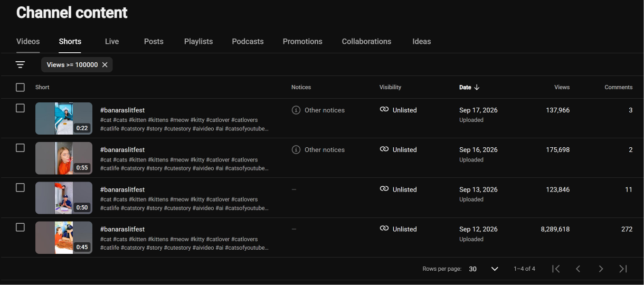Image resolution: width=644 pixels, height=285 pixels.
Task: Click the Sep 13, 2026 date
Action: click(x=478, y=189)
